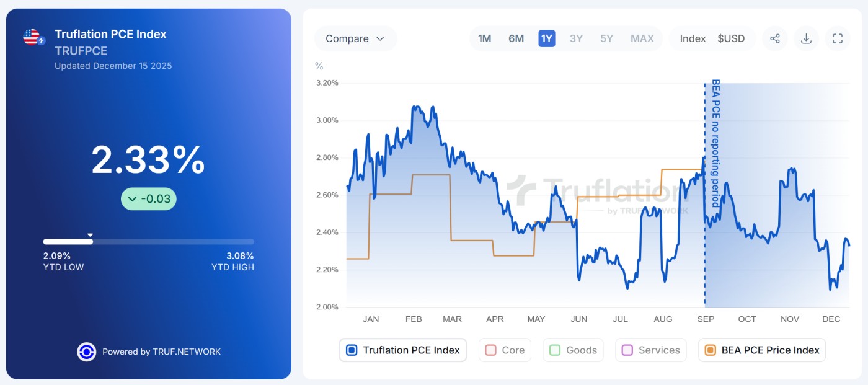Screen dimensions: 868x385
Task: Toggle the Core series in legend
Action: click(x=505, y=350)
